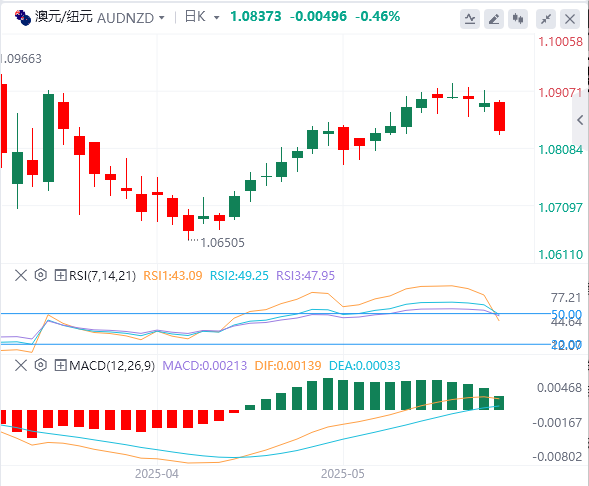Viewport: 589px width, 486px height.
Task: Expand side panel with left chevron
Action: tap(580, 120)
